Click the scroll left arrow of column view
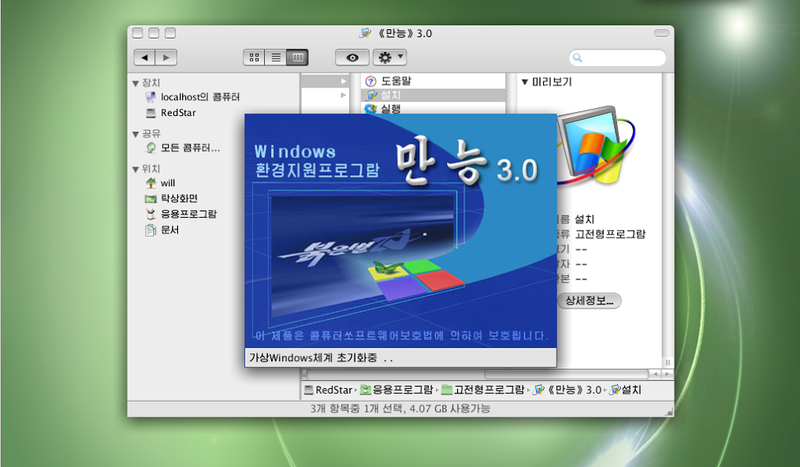Image resolution: width=800 pixels, height=467 pixels. pos(656,374)
